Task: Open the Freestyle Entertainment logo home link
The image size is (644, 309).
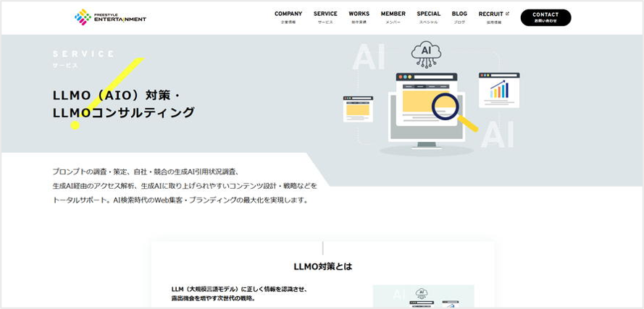Action: pos(111,17)
